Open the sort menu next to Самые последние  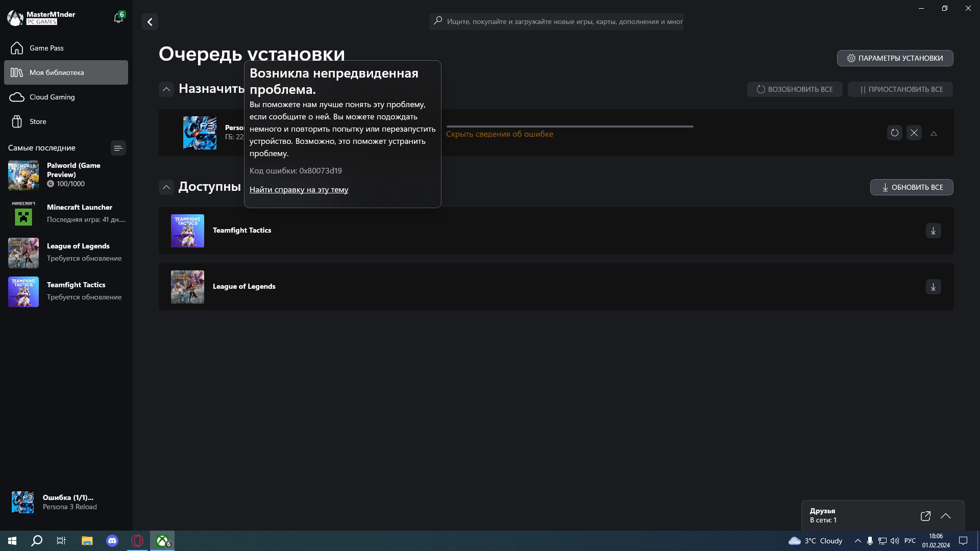tap(118, 148)
